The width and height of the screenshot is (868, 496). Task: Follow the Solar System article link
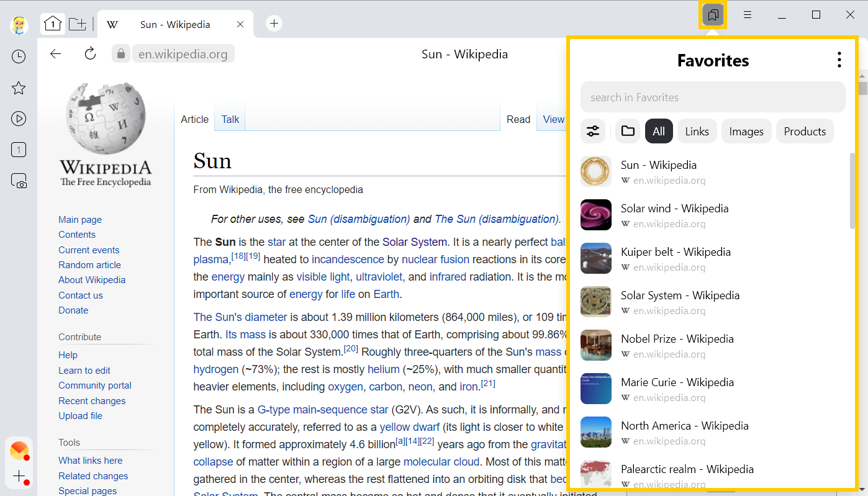pos(414,241)
